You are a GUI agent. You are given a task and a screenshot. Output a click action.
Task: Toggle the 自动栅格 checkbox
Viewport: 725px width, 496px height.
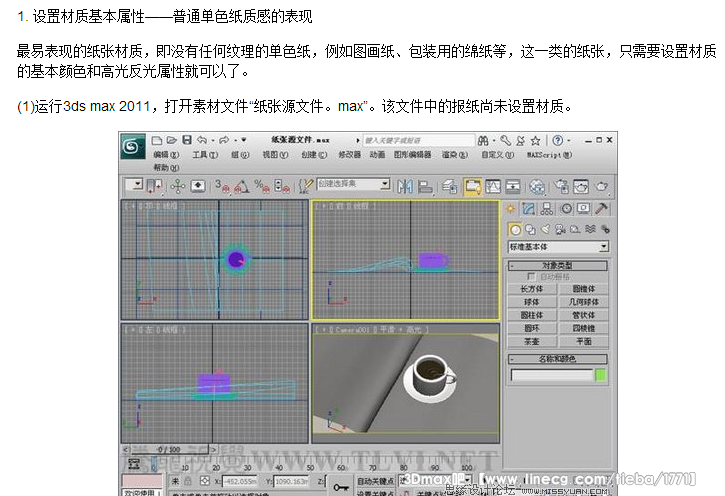pos(531,276)
